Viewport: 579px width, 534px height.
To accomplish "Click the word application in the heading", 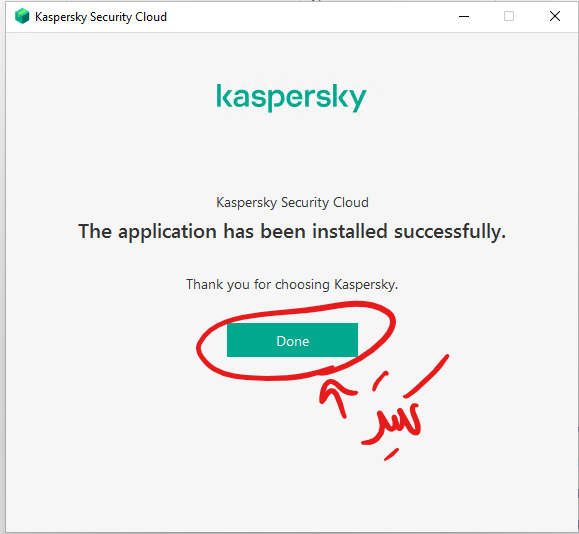I will point(167,232).
